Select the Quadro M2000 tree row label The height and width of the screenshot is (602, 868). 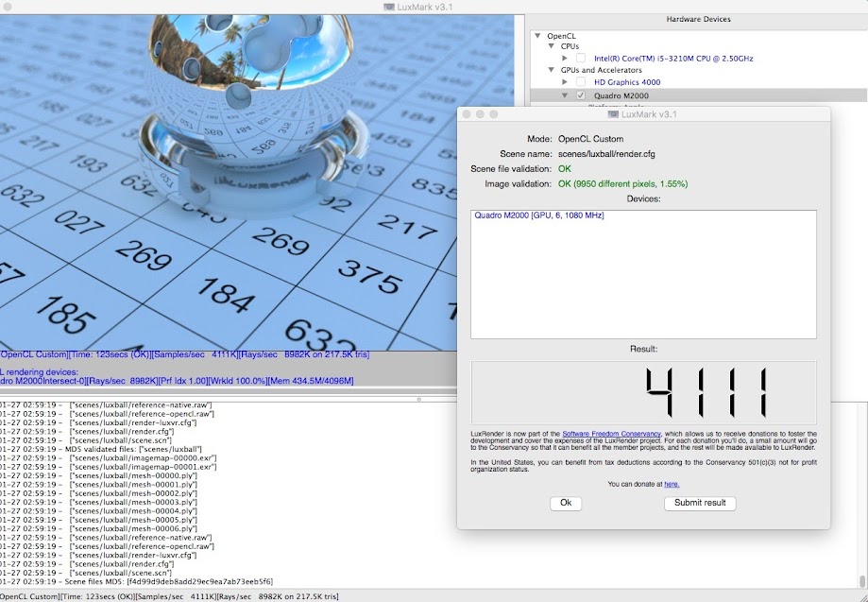[x=621, y=95]
